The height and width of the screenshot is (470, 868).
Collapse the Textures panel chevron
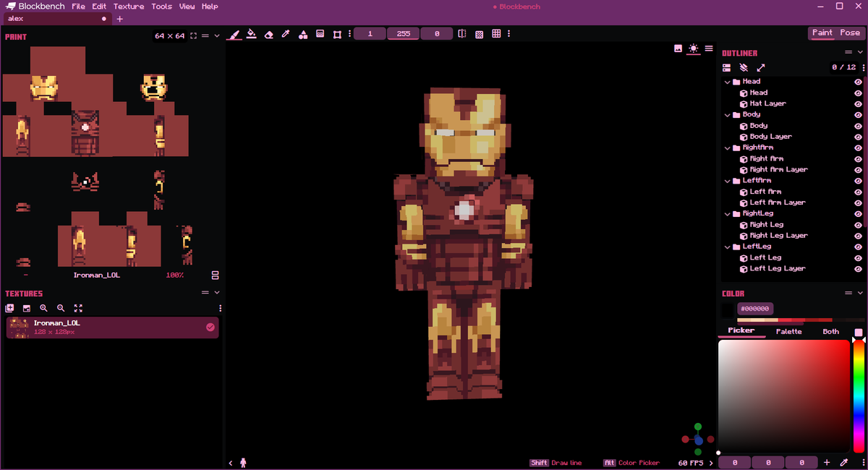point(218,293)
